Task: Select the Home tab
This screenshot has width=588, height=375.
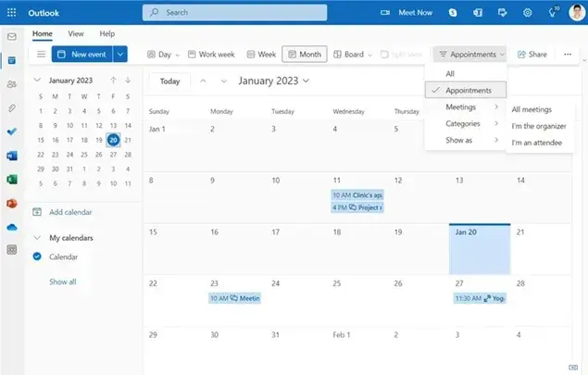Action: (42, 33)
